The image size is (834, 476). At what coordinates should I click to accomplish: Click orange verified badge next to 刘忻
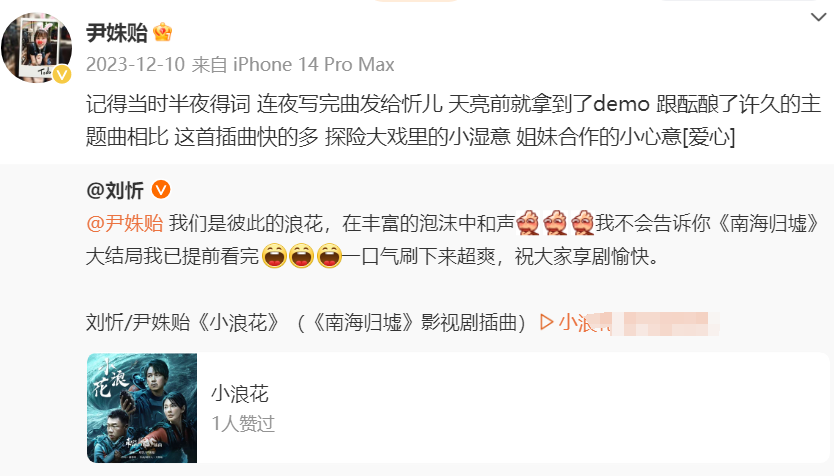click(161, 189)
